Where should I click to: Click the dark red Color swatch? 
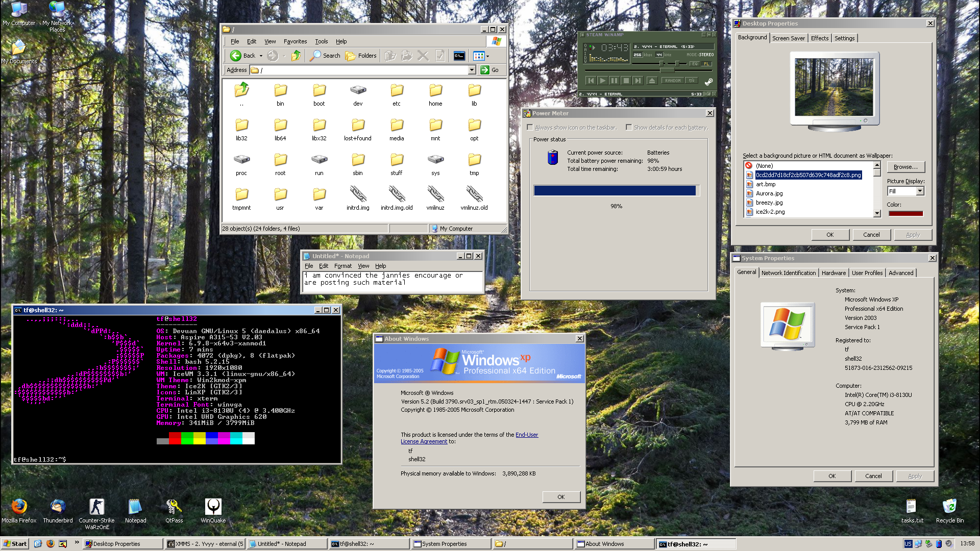(x=905, y=214)
